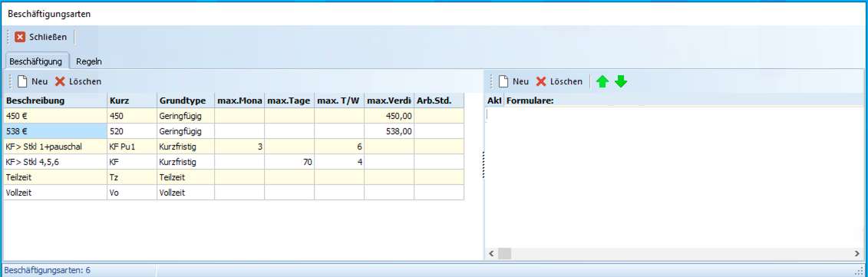Click max.Verdi cell showing 450,00
Screen dimensions: 868x277
click(x=389, y=116)
